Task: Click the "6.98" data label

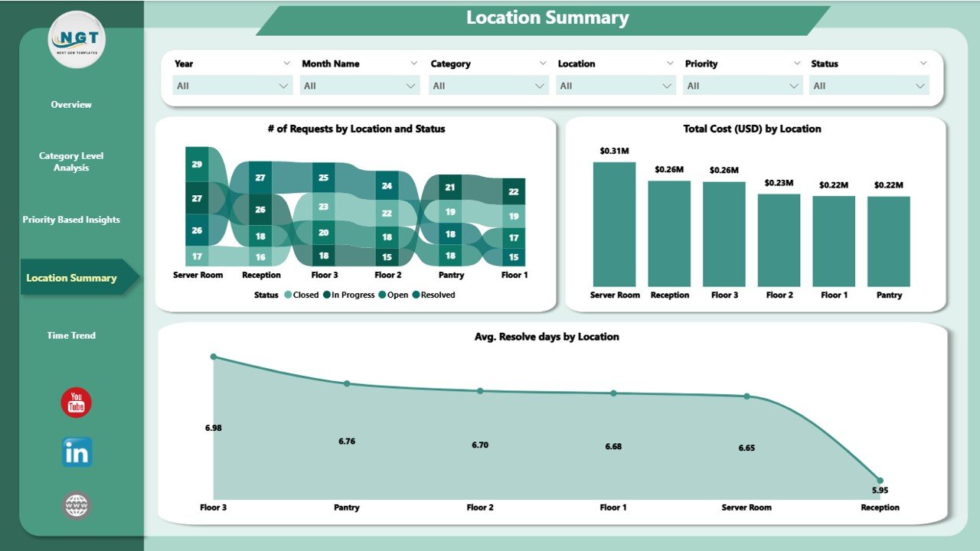Action: tap(214, 428)
